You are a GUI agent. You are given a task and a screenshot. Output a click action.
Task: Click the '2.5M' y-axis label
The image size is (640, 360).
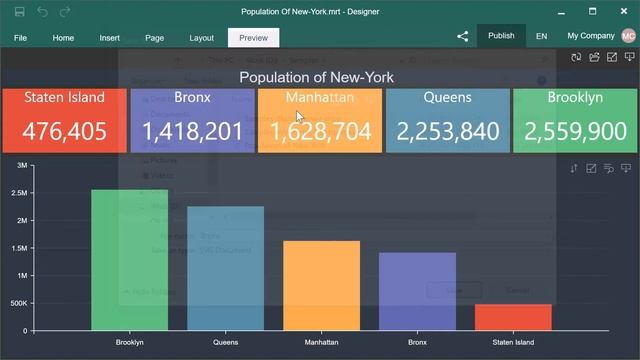(19, 193)
